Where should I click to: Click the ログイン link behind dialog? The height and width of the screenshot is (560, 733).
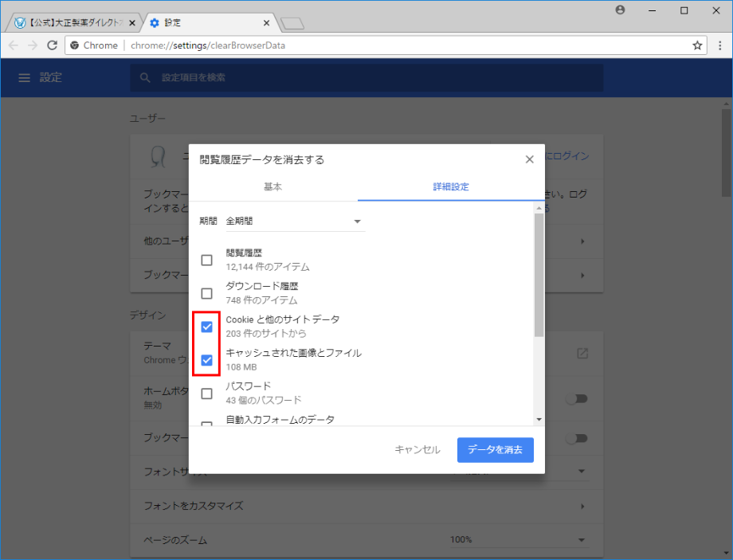click(x=567, y=155)
